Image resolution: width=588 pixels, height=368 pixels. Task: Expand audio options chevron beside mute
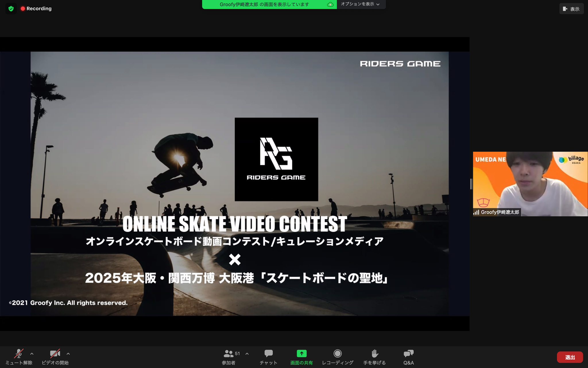tap(32, 354)
